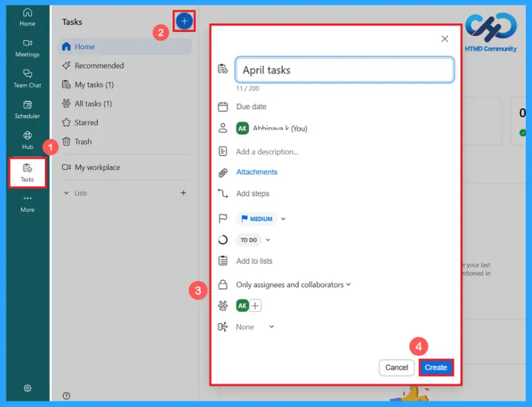
Task: Click the MEDIUM priority badge
Action: [256, 219]
